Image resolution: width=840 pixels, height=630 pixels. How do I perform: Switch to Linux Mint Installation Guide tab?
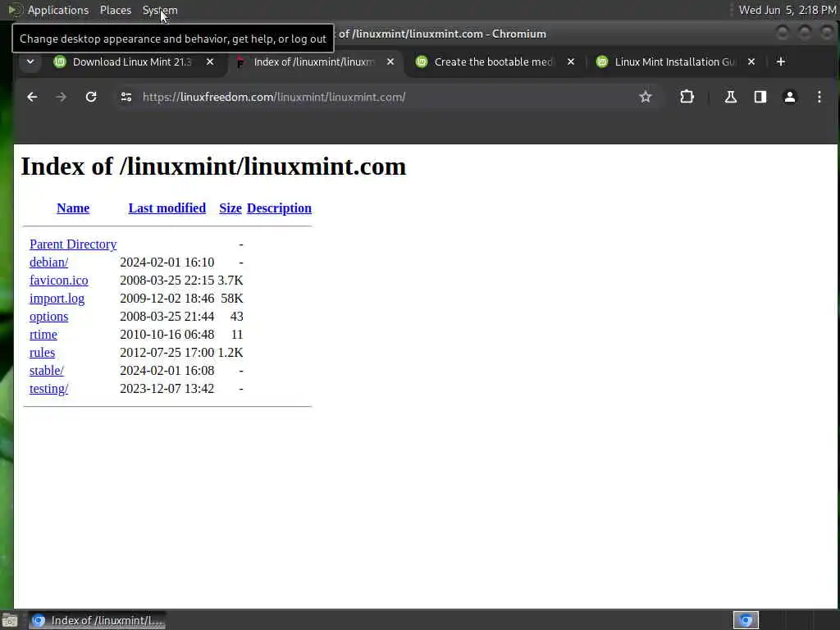[674, 62]
